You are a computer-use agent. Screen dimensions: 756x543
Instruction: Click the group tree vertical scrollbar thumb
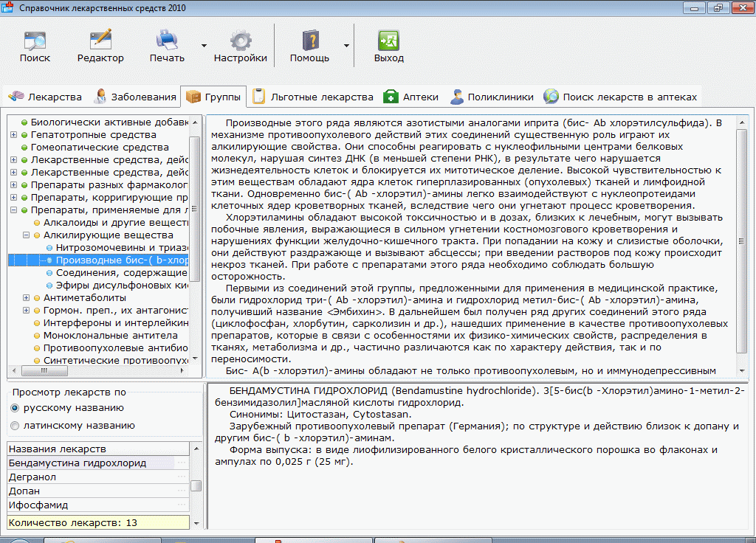(195, 209)
